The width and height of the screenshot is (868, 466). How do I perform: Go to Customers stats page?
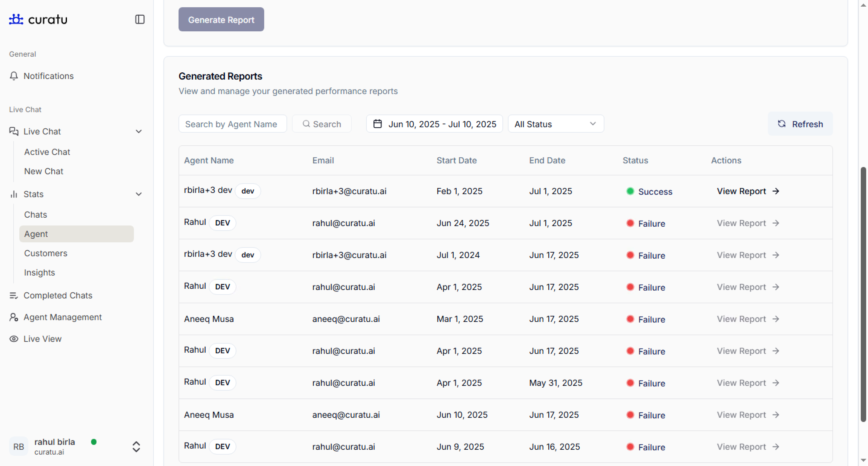coord(46,253)
